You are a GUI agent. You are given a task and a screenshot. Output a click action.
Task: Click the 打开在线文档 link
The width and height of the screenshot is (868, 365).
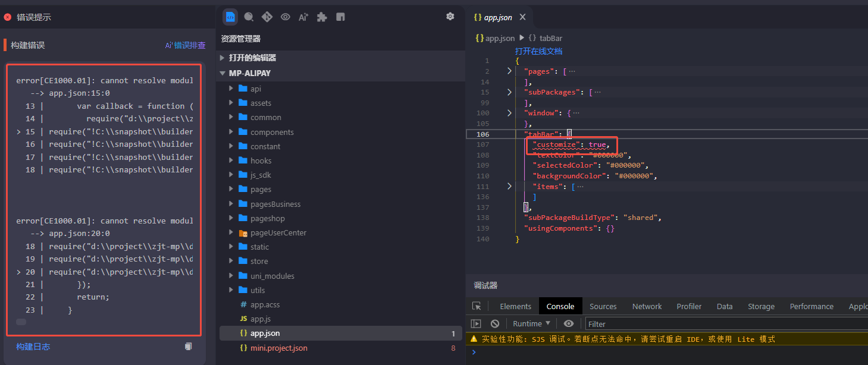[538, 51]
